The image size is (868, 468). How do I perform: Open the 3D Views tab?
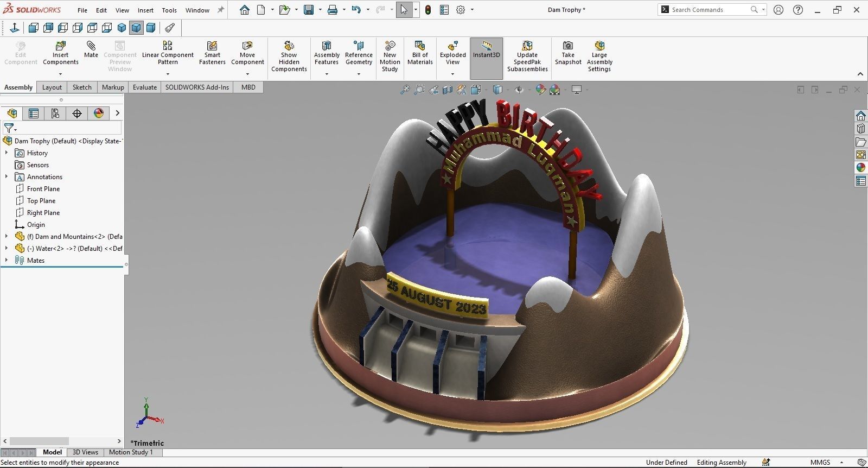pyautogui.click(x=85, y=452)
